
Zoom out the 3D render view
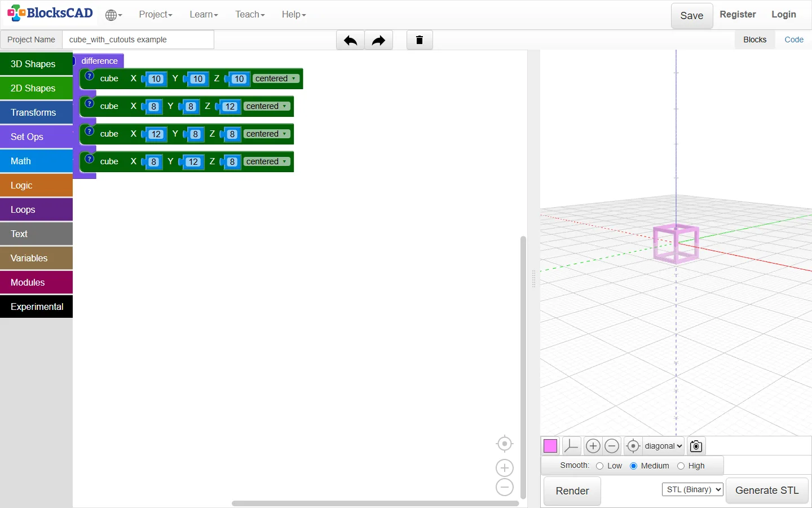tap(612, 446)
